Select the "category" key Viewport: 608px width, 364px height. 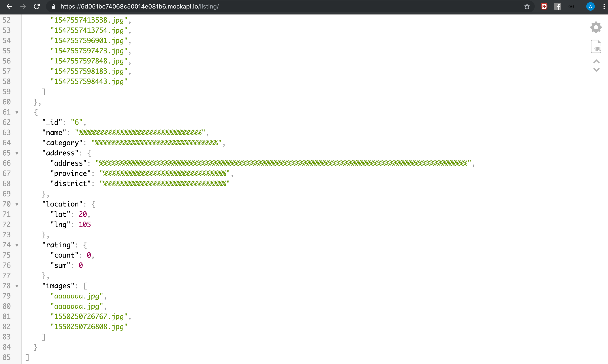pos(62,143)
